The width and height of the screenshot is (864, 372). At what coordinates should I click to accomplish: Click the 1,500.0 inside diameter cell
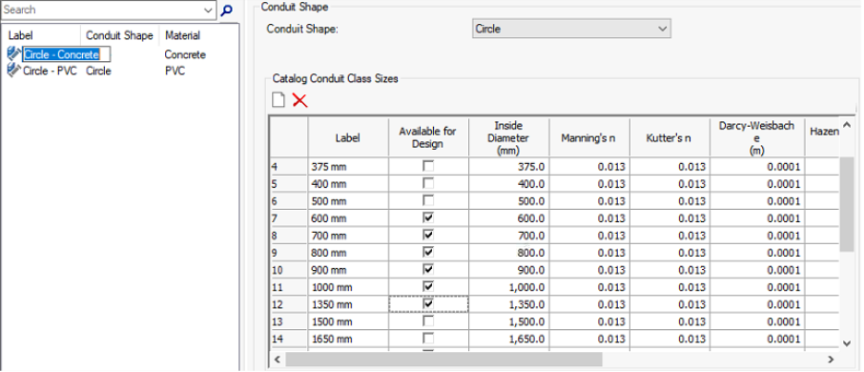(x=509, y=322)
